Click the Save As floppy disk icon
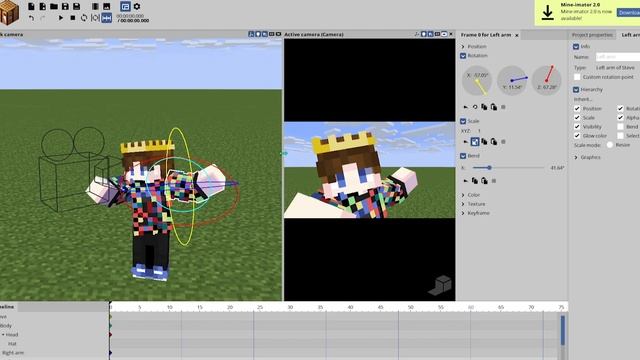640x360 pixels. (x=76, y=7)
